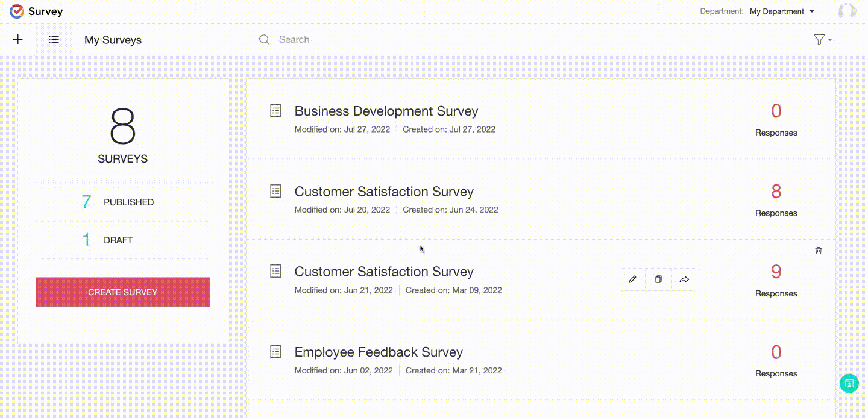Open Employee Feedback Survey
This screenshot has height=418, width=868.
point(379,352)
